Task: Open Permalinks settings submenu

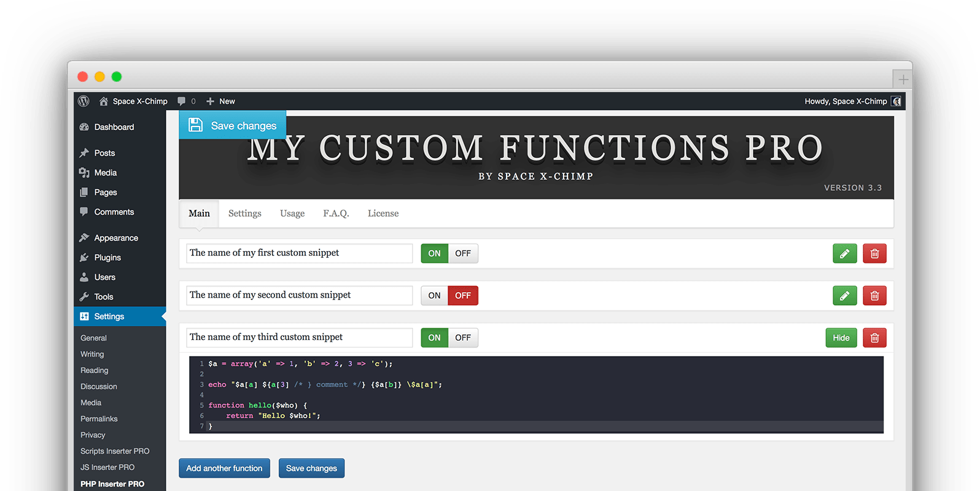Action: click(99, 419)
